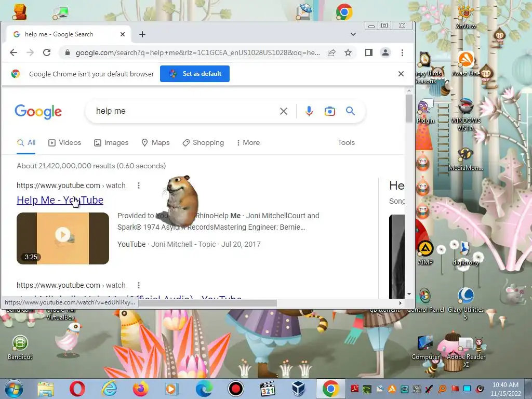The image size is (532, 399).
Task: Start voice search with microphone icon
Action: click(x=309, y=111)
